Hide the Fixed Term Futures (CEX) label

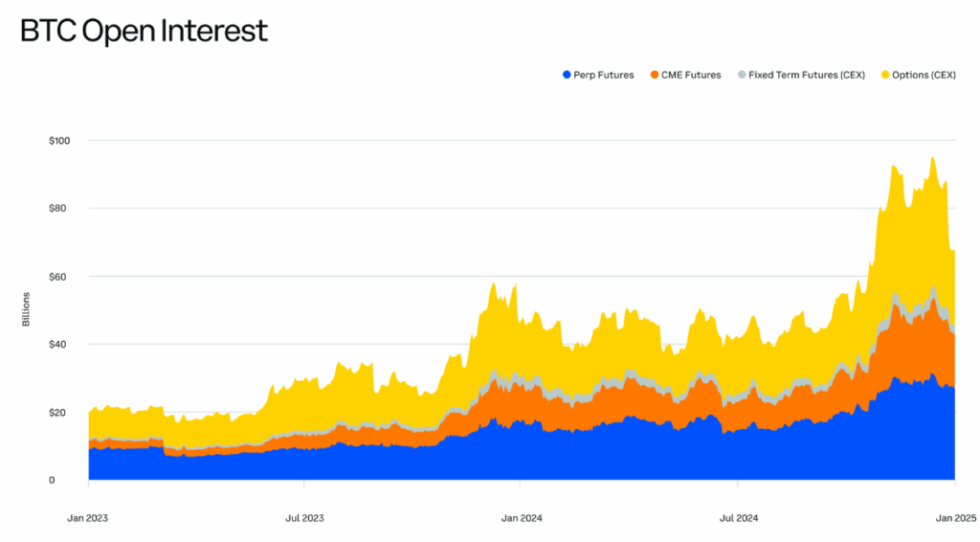808,75
